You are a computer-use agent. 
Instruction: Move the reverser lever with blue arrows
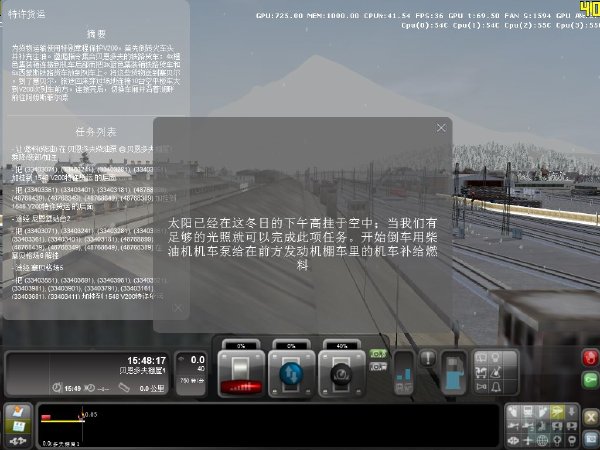291,373
